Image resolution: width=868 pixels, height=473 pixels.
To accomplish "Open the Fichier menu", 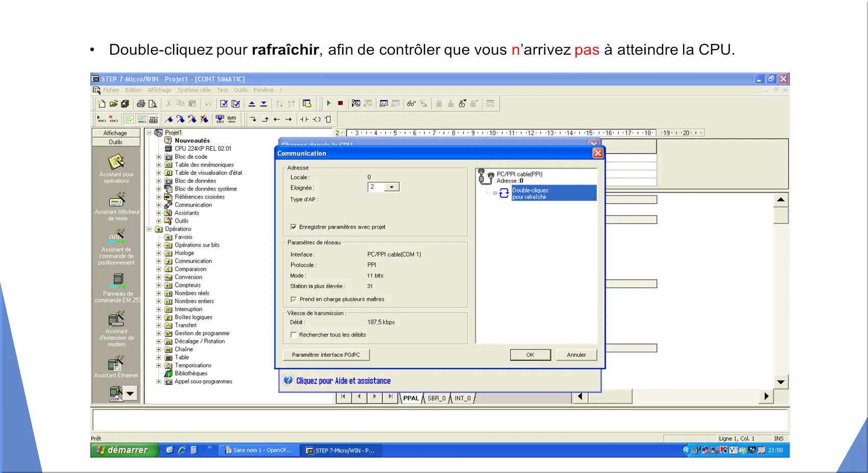I will [111, 90].
